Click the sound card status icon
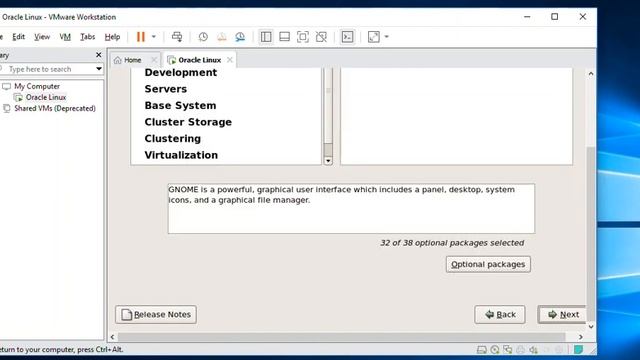The image size is (640, 360). tap(533, 349)
